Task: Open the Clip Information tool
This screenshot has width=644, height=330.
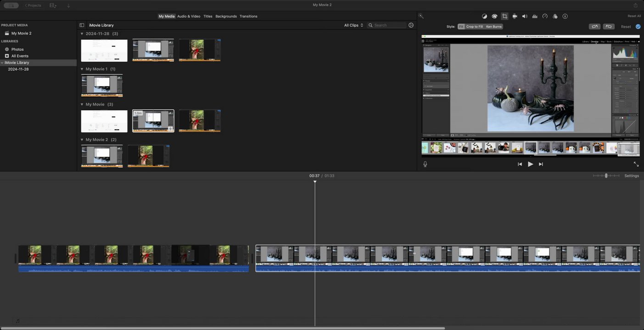Action: [565, 16]
